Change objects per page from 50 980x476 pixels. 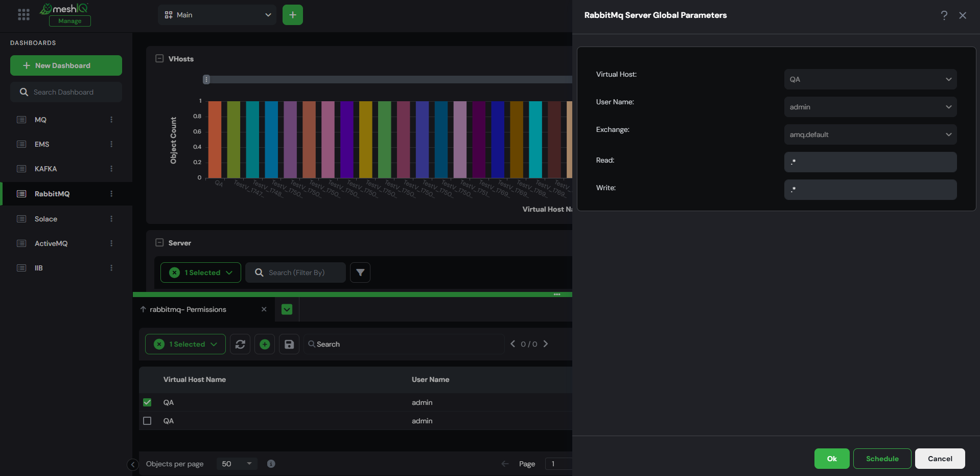tap(237, 464)
